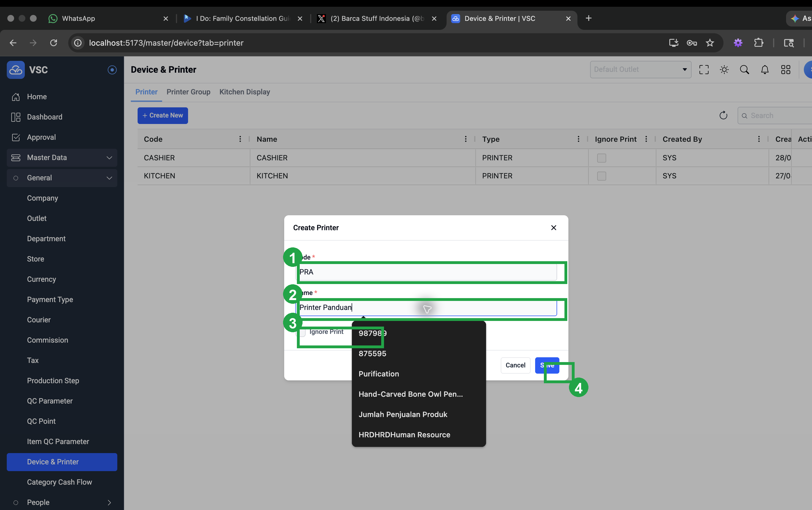Viewport: 812px width, 510px height.
Task: Switch to Barca Stuff Indonesia tab
Action: (x=377, y=19)
